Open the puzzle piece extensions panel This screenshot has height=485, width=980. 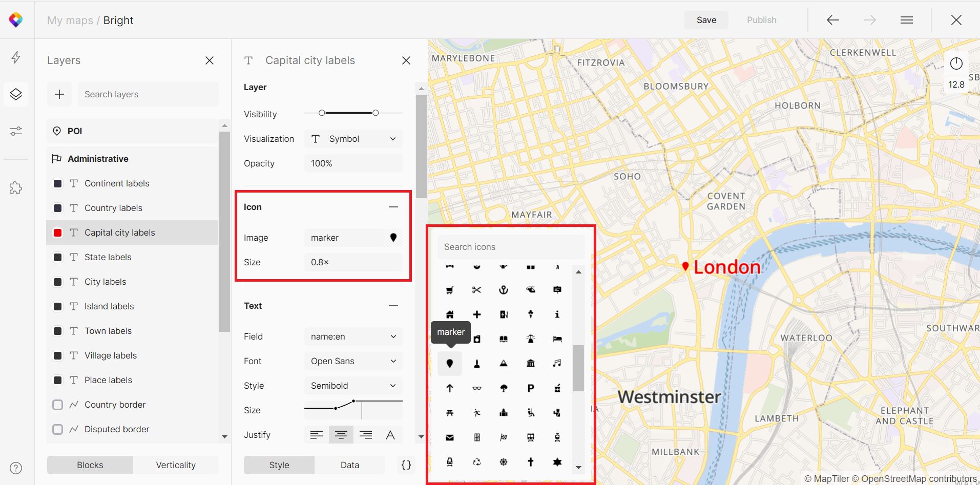point(16,188)
